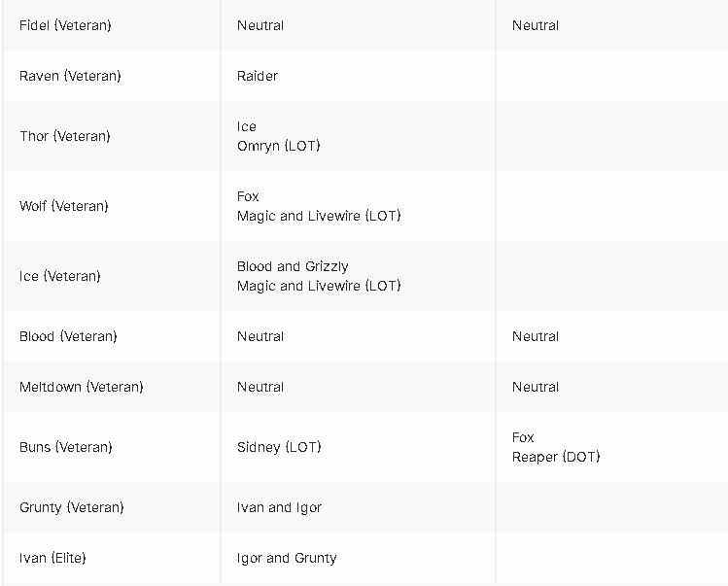Click "Magic and Livewire (LOT)" in Wolf's row
Screen dimensions: 728x586
tap(319, 216)
